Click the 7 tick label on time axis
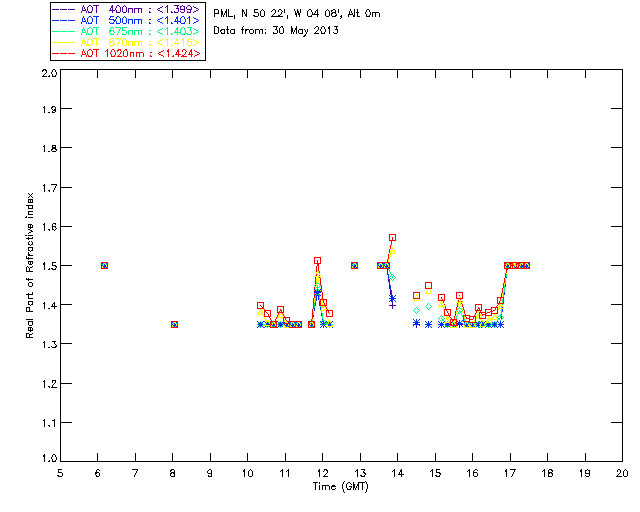 (x=135, y=473)
